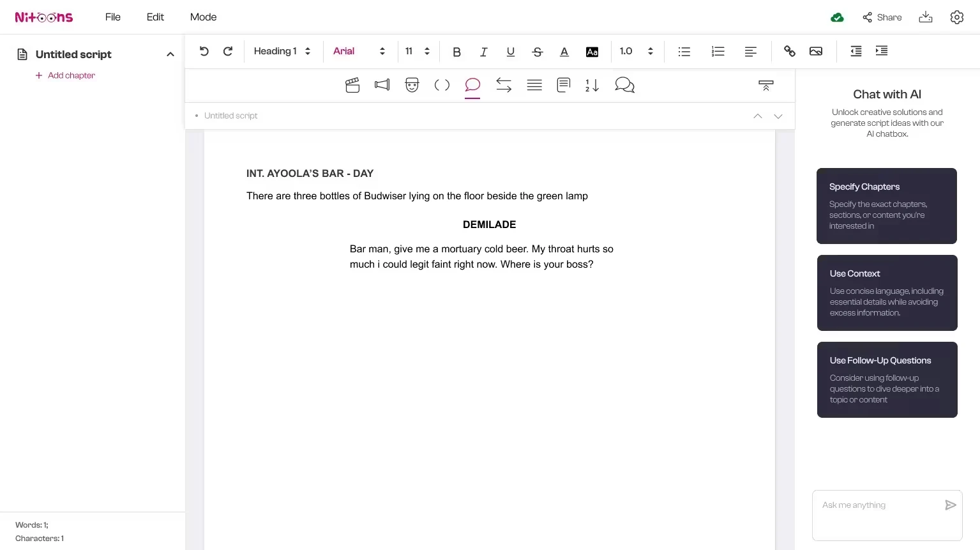
Task: Redo the last undone action
Action: [228, 51]
